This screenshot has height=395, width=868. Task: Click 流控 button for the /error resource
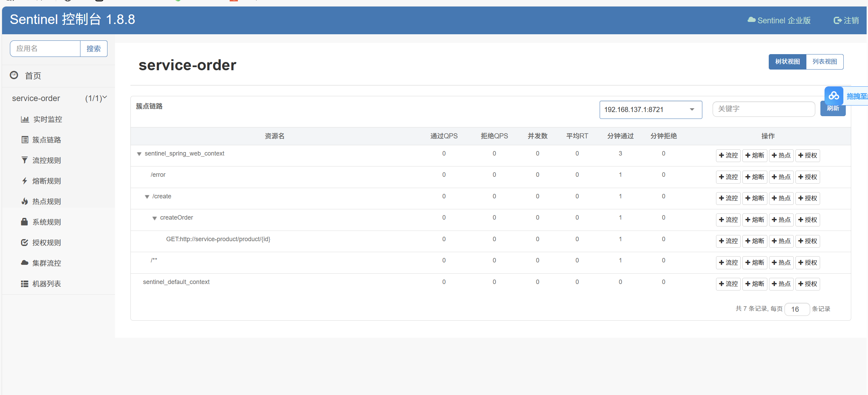pyautogui.click(x=728, y=177)
